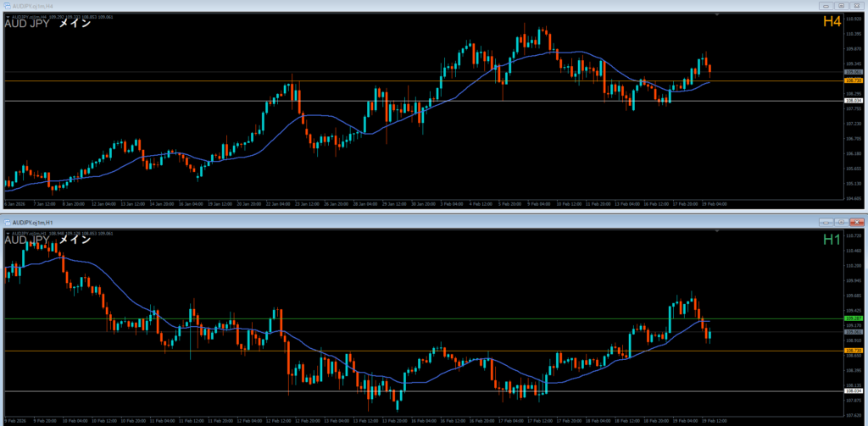The height and width of the screenshot is (426, 868).
Task: Close the AUDJPY H1 chart window
Action: [x=856, y=222]
